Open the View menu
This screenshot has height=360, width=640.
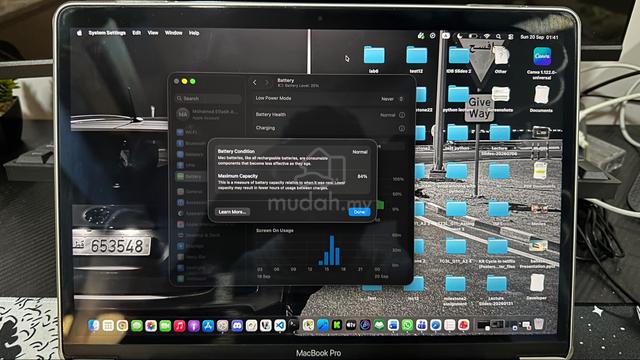(153, 33)
